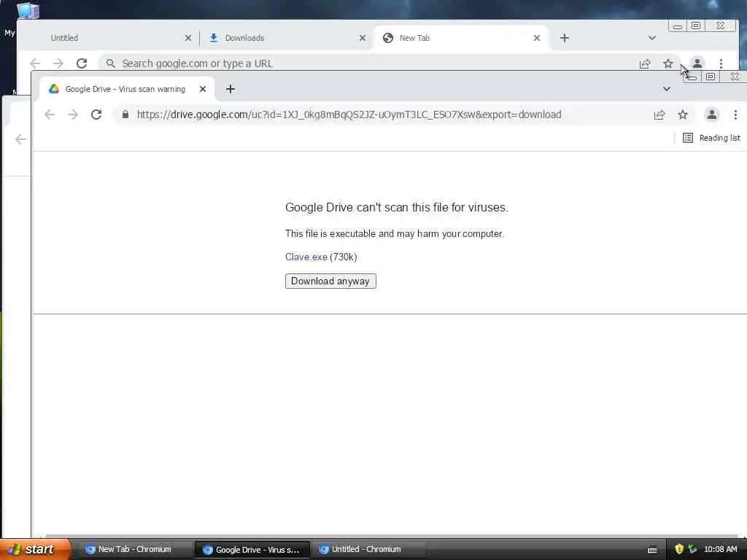747x560 pixels.
Task: Click the 10:08 AM clock
Action: pos(720,550)
